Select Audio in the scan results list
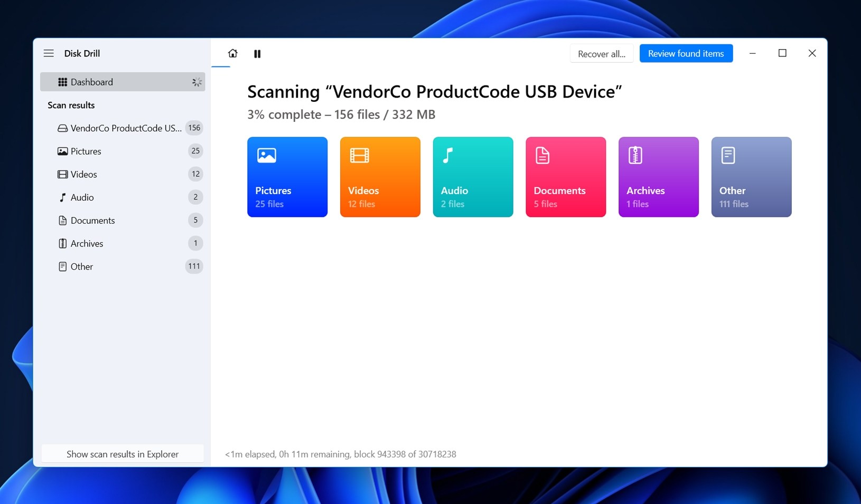 pos(82,197)
